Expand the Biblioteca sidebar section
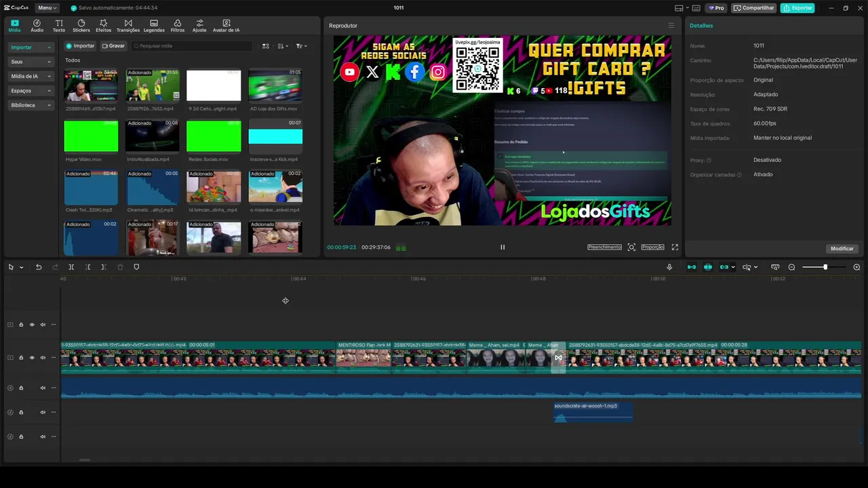Screen dimensions: 868x488 coord(31,105)
